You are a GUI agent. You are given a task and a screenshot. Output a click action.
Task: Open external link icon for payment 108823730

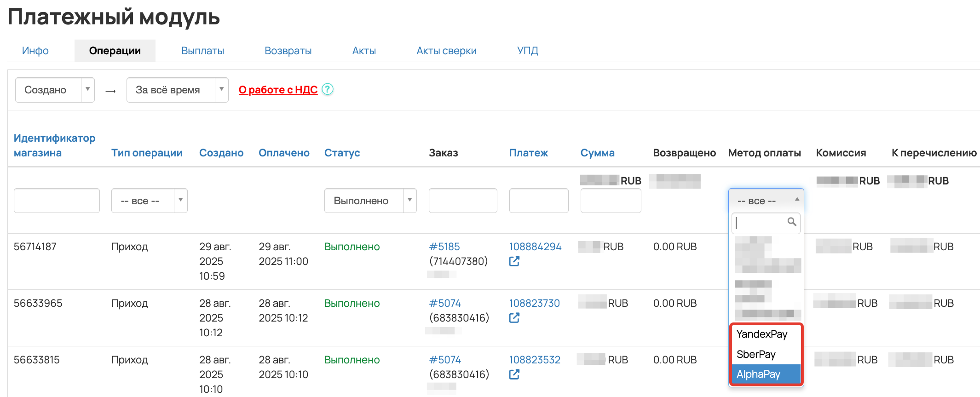click(x=514, y=318)
